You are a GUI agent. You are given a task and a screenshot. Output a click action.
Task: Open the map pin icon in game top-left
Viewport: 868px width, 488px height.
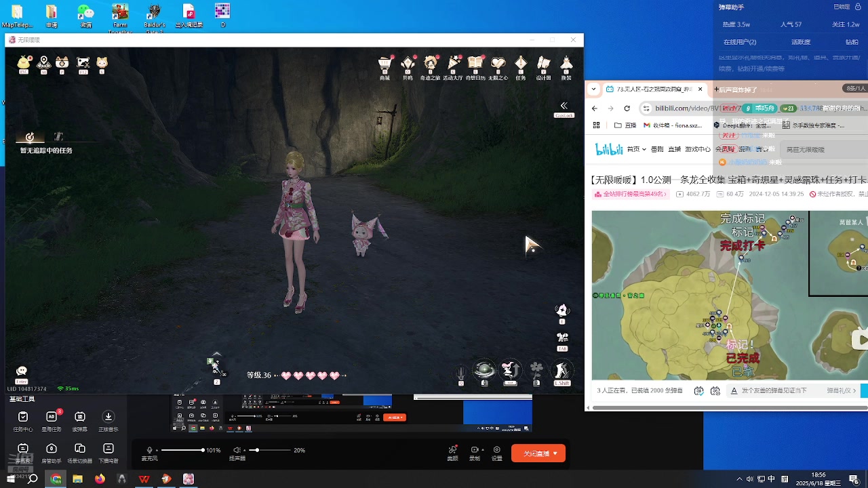(44, 62)
